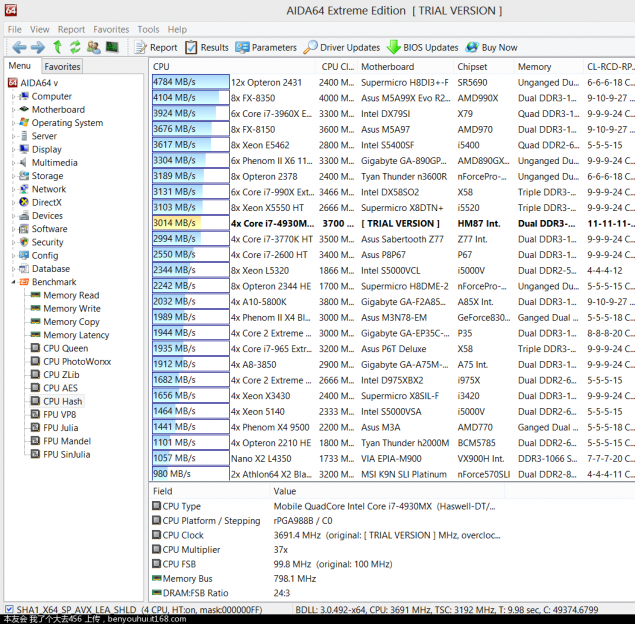Sort by the Chipset column header
Viewport: 635px width, 624px height.
point(484,67)
